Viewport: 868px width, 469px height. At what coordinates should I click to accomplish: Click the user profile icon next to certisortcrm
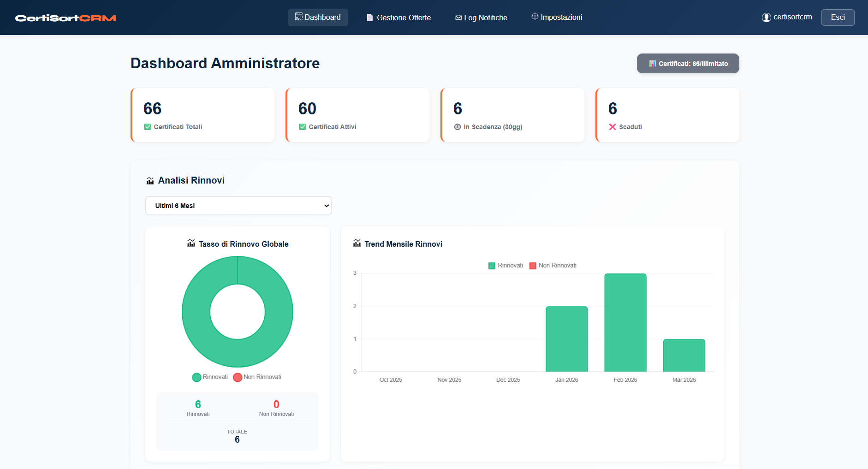[x=766, y=17]
